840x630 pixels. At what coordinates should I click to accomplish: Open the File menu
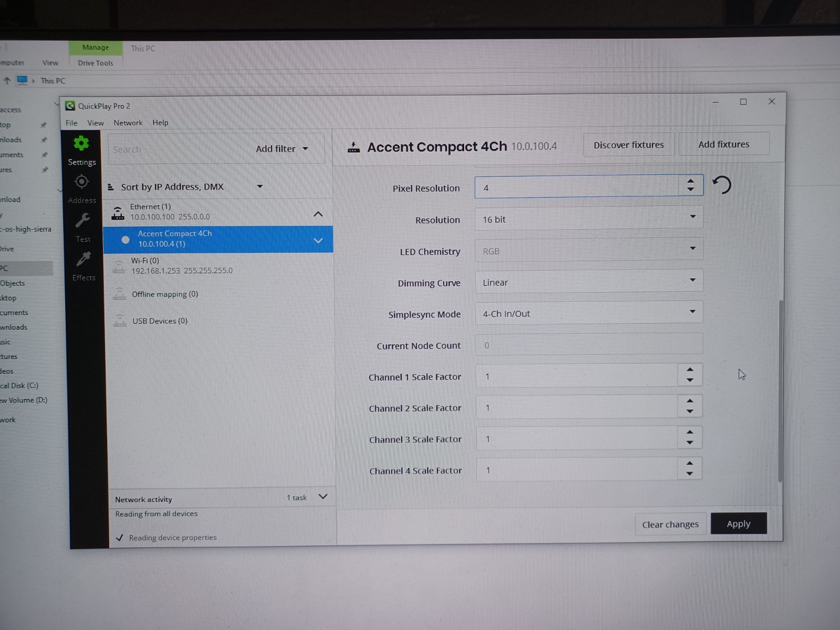(71, 123)
